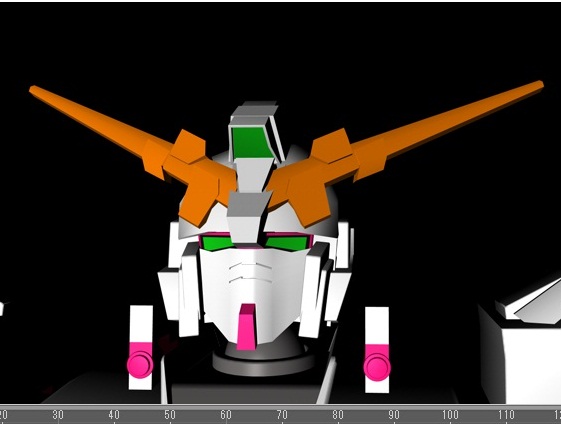Set playhead to frame 60
Screen dimensions: 561x424
(226, 415)
